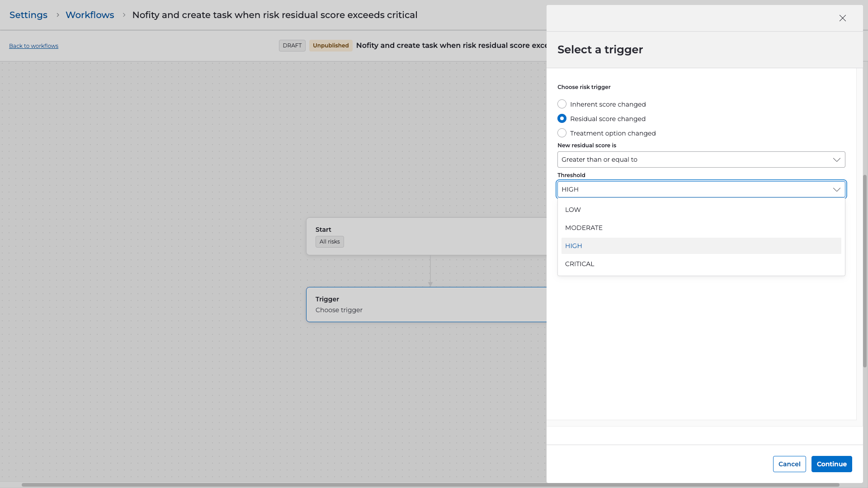Image resolution: width=868 pixels, height=488 pixels.
Task: Click the breadcrumb chevron after Settings
Action: click(57, 15)
